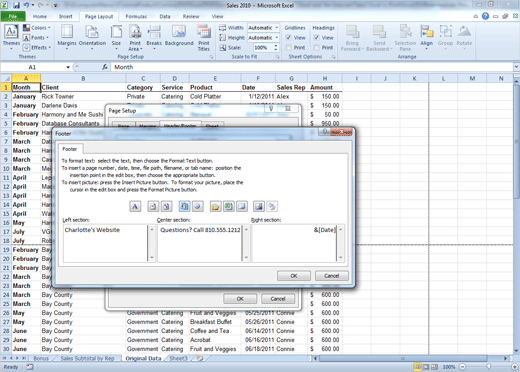Click in the Left section footer box
520x372 pixels.
pos(105,243)
